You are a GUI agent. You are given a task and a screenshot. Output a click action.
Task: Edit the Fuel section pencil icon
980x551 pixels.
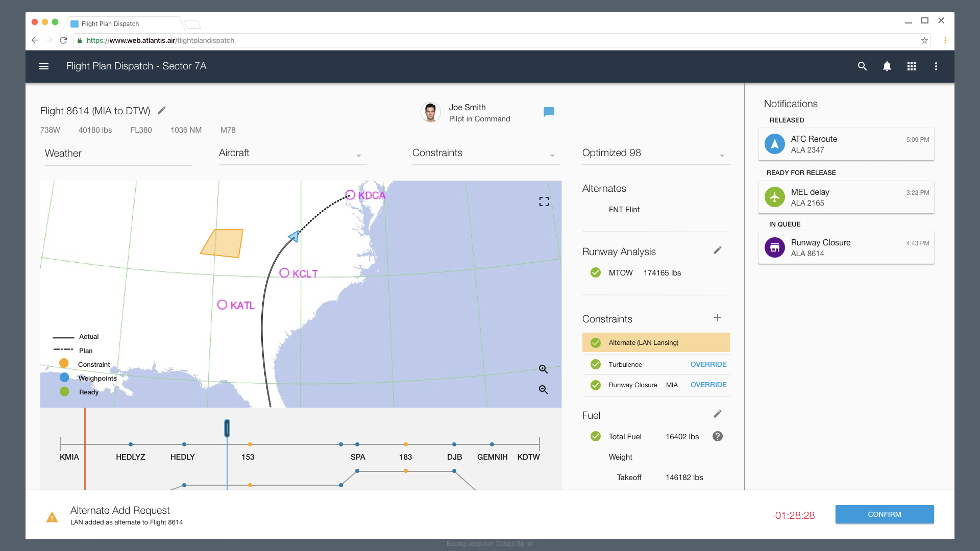click(718, 414)
